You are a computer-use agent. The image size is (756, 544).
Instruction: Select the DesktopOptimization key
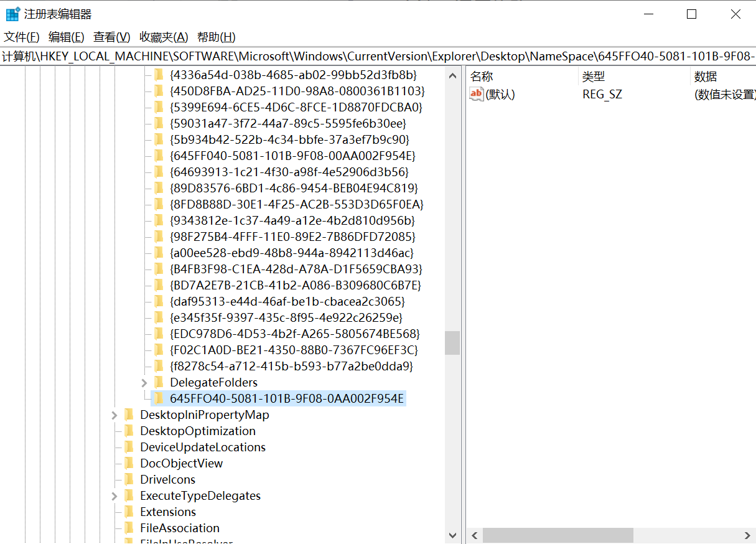coord(197,431)
